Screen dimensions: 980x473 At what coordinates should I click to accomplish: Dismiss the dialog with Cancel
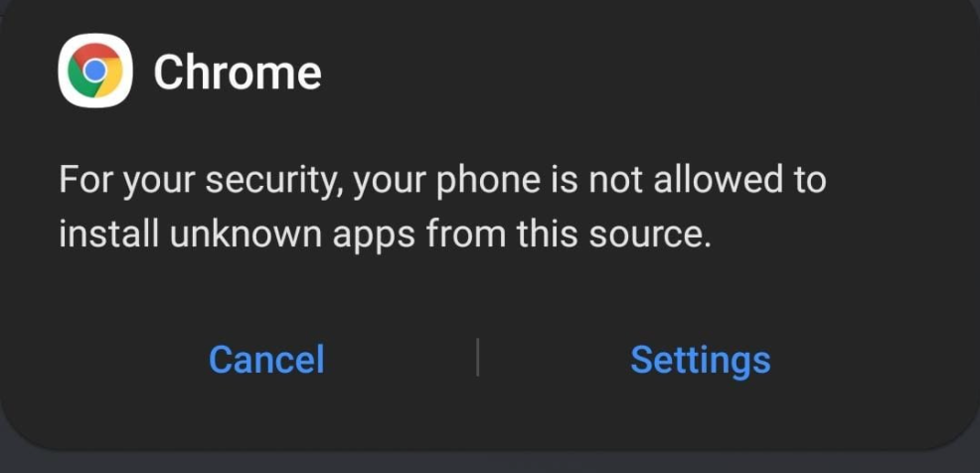(266, 360)
